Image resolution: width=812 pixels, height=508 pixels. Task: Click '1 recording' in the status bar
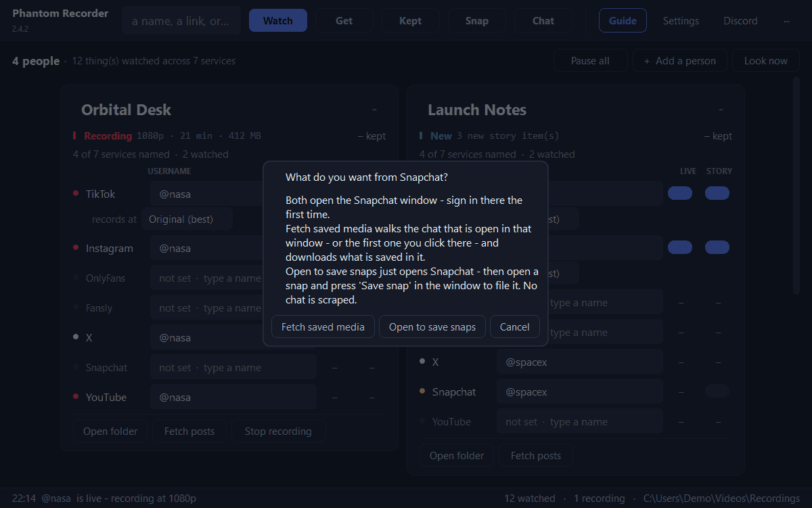(600, 499)
